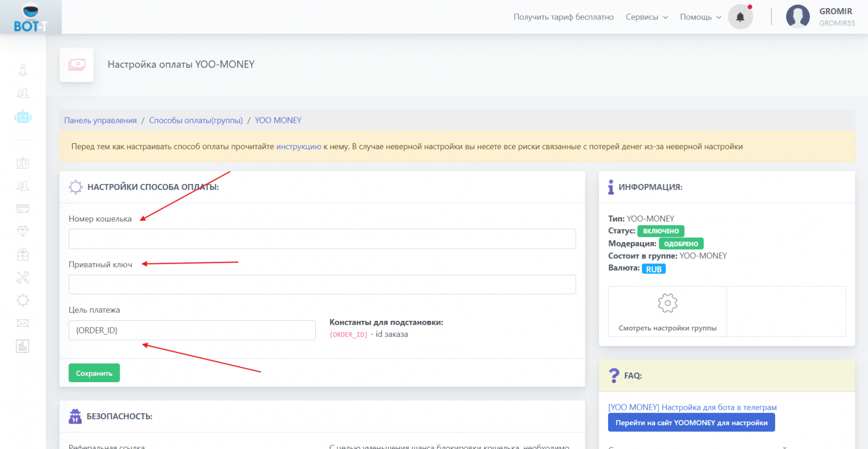Open the gift box sidebar icon
The image size is (868, 449).
(23, 254)
